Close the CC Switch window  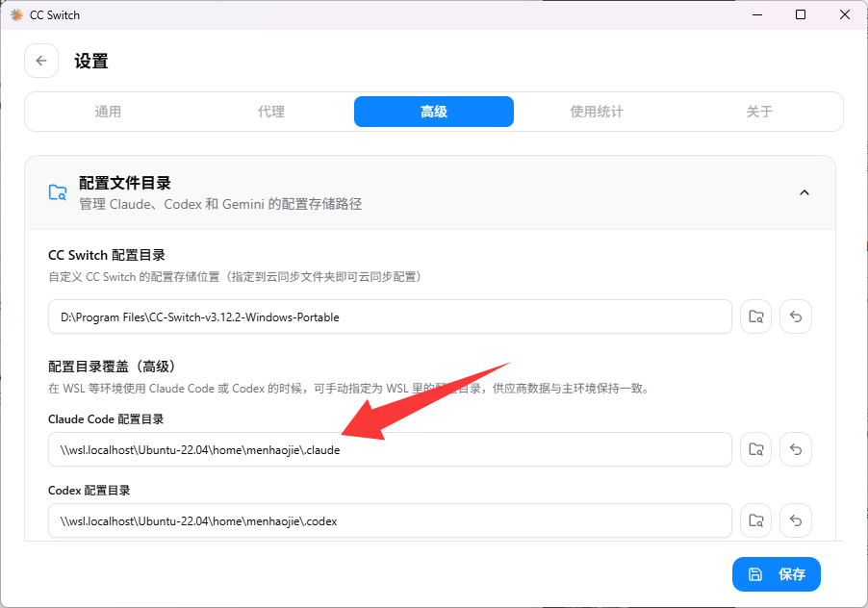tap(845, 15)
